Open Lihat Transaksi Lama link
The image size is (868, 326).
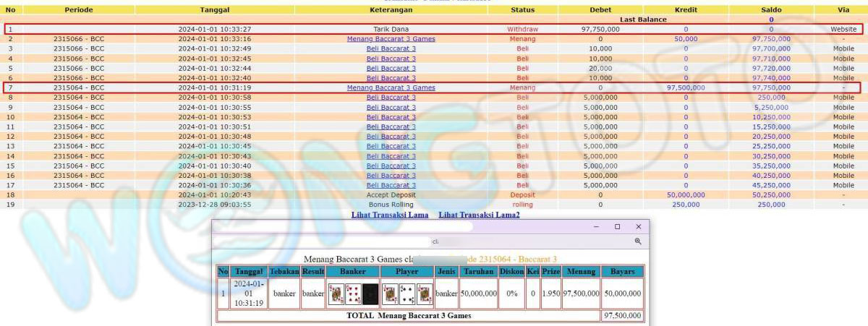(x=390, y=215)
